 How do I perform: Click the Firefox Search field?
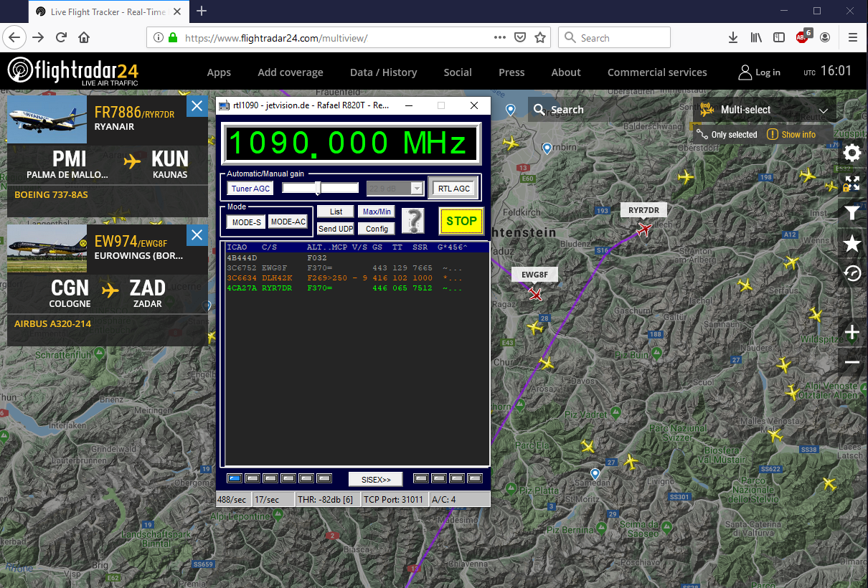614,38
